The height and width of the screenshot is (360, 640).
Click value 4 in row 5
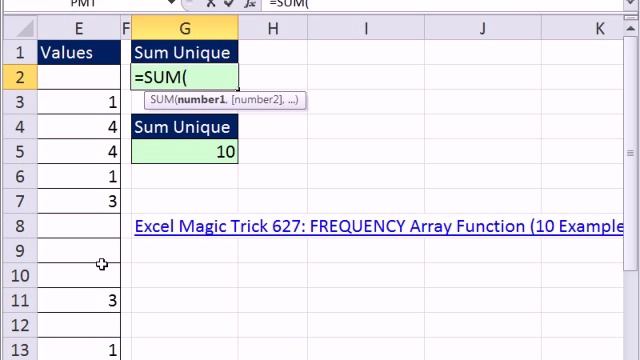click(79, 152)
